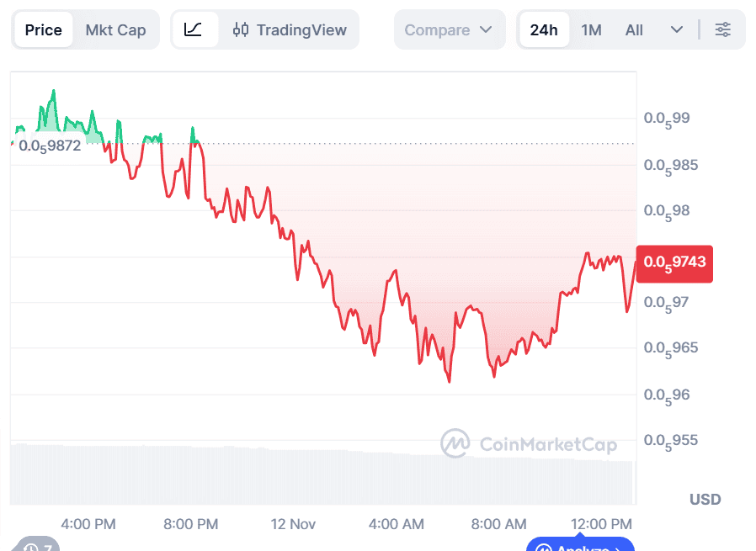
Task: Switch to the line chart view
Action: (194, 30)
